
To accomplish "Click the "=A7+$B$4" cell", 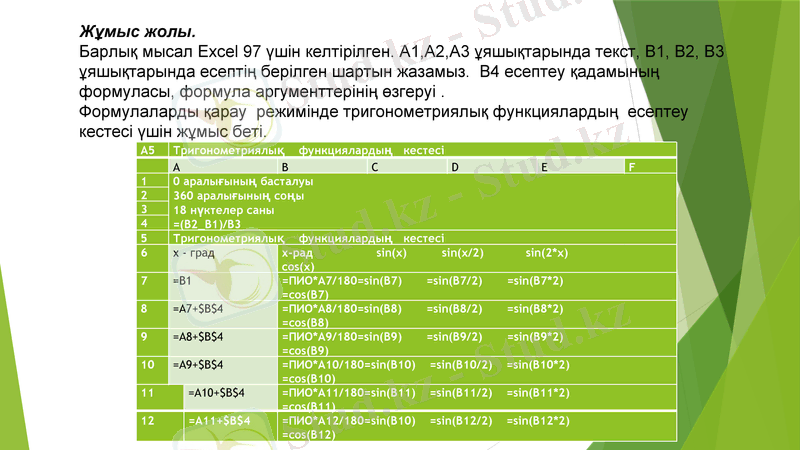I will (x=197, y=309).
